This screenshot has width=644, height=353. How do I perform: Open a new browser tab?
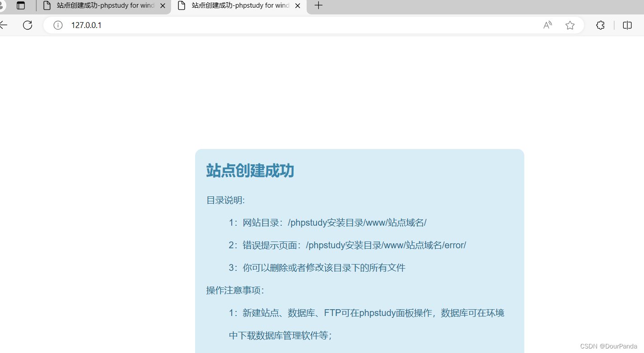(318, 6)
